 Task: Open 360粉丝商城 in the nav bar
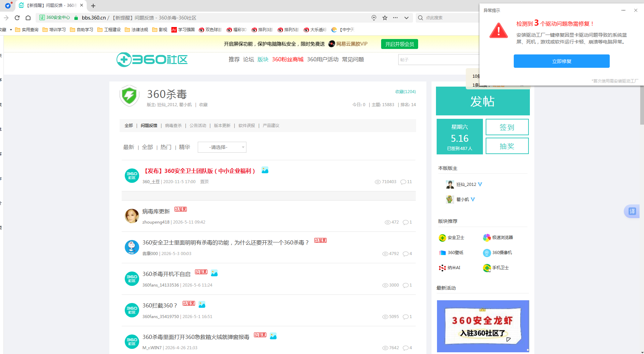click(x=288, y=60)
